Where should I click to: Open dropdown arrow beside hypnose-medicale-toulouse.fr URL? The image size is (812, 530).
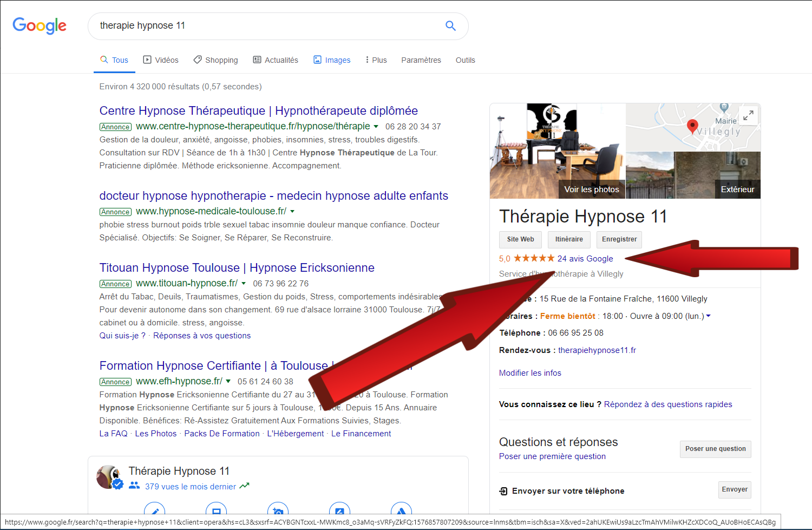click(x=292, y=212)
